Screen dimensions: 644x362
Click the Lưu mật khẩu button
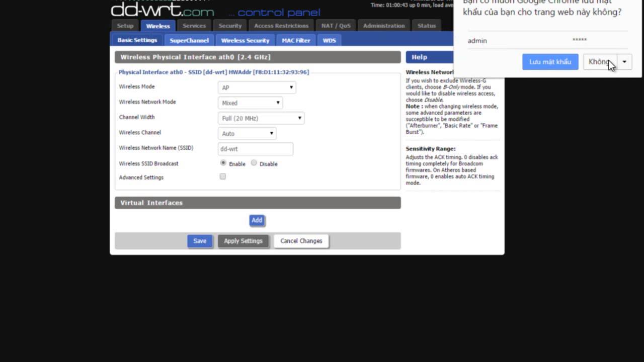(x=550, y=62)
